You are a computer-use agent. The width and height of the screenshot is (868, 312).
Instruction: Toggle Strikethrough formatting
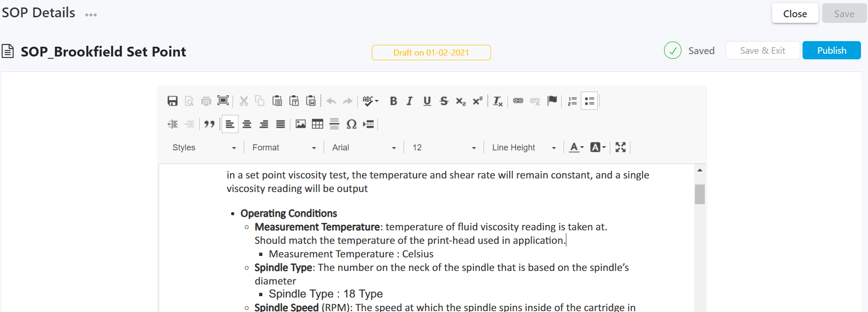[x=444, y=101]
